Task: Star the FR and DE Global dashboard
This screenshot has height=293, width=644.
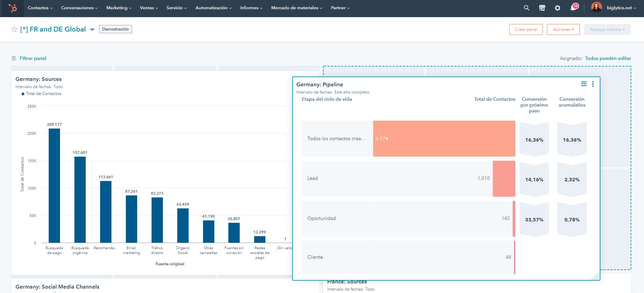Action: point(14,29)
